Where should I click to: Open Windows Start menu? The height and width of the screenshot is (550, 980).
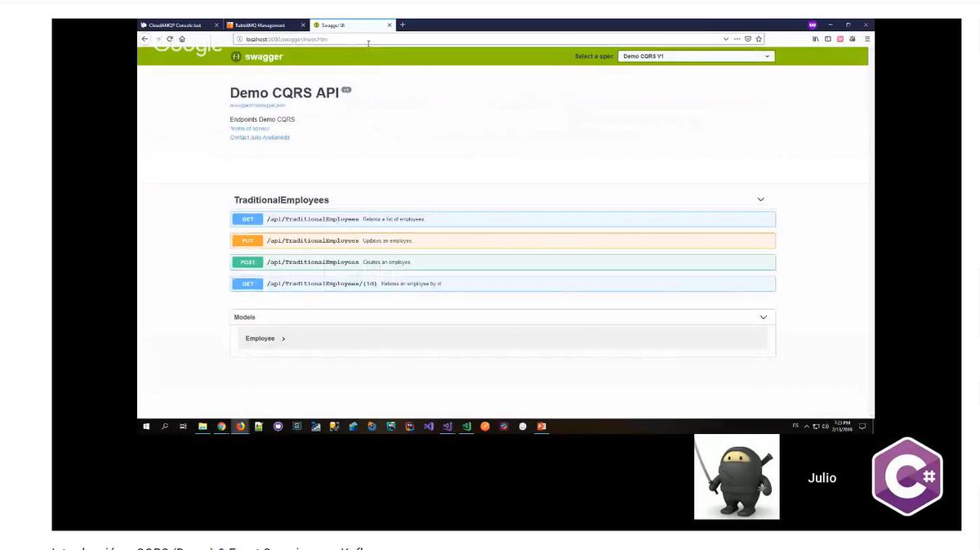click(146, 426)
